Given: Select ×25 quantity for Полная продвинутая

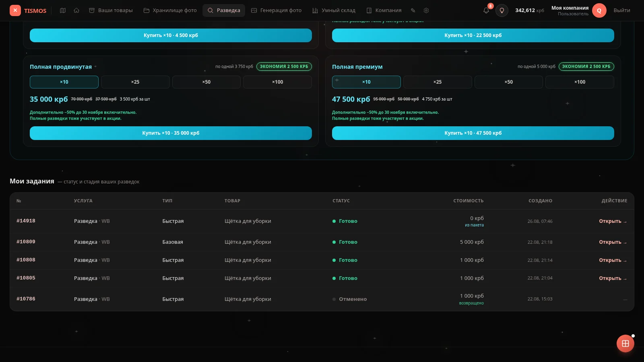Looking at the screenshot, I should tap(135, 82).
